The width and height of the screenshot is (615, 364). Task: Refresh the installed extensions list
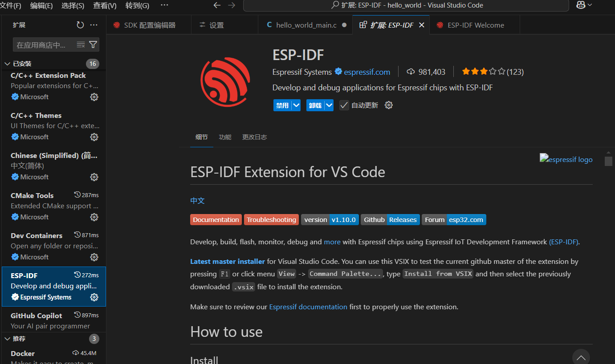[x=80, y=24]
